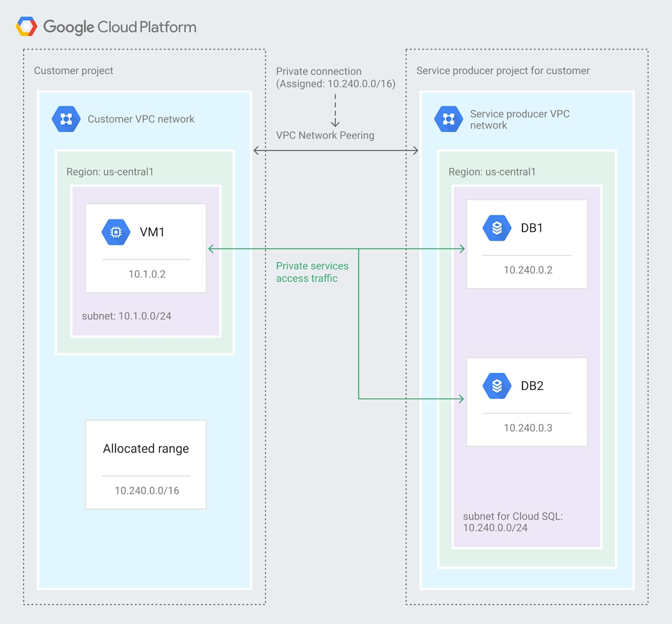Click 'subnet: 10.1.0.0/24' label
This screenshot has height=624, width=672.
[127, 316]
